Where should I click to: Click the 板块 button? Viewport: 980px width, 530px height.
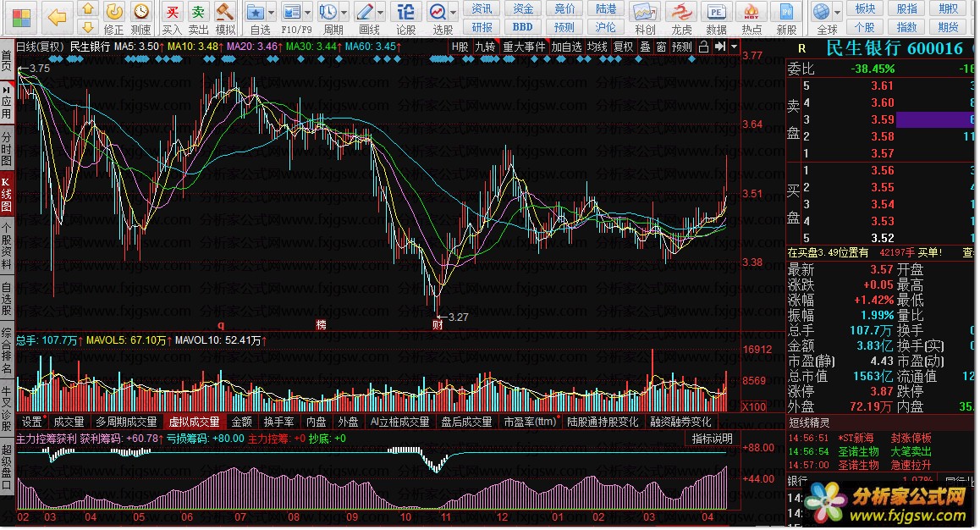point(865,8)
